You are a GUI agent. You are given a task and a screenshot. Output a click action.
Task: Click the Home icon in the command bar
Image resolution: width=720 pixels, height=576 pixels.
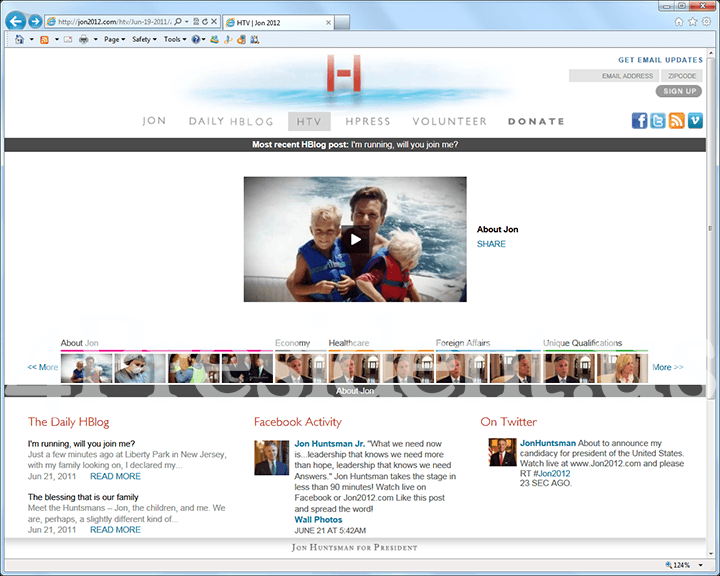click(x=19, y=40)
